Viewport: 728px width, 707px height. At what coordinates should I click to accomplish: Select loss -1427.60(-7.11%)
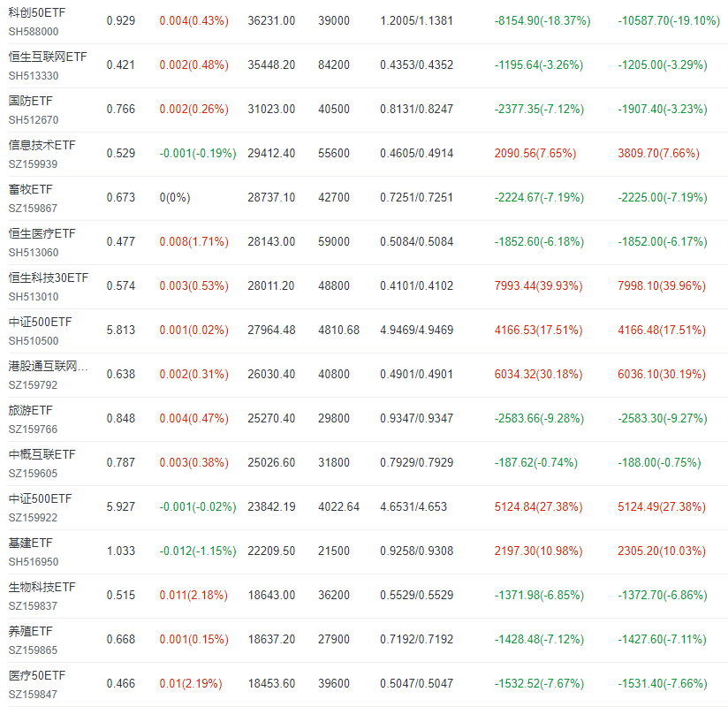[x=662, y=639]
